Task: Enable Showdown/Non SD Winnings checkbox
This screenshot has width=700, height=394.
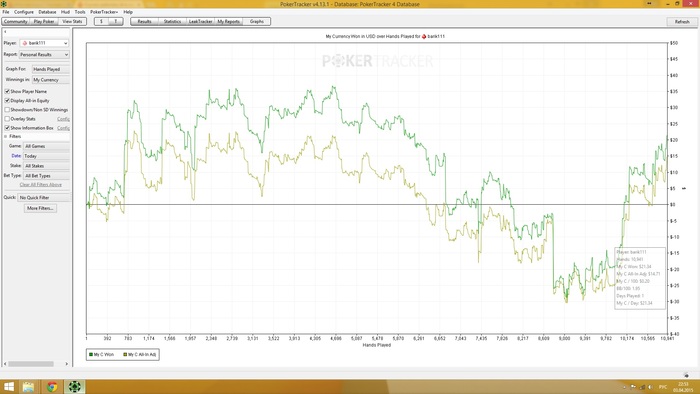Action: (7, 110)
